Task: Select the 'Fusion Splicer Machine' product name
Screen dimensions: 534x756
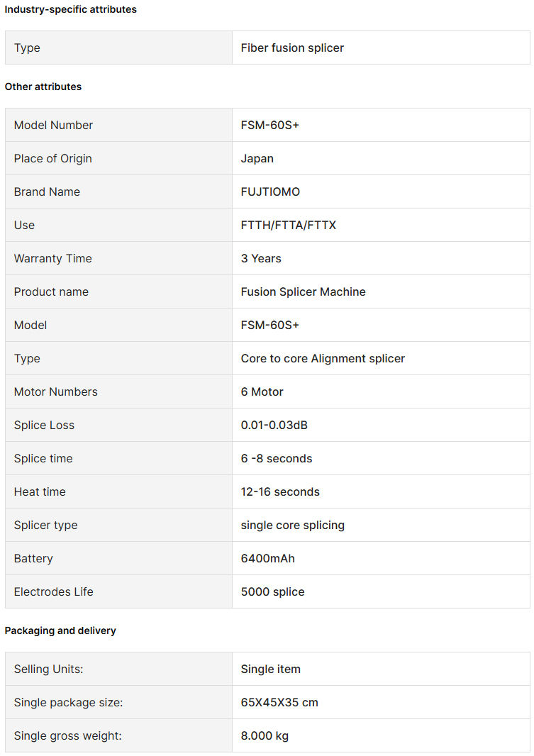Action: tap(303, 291)
